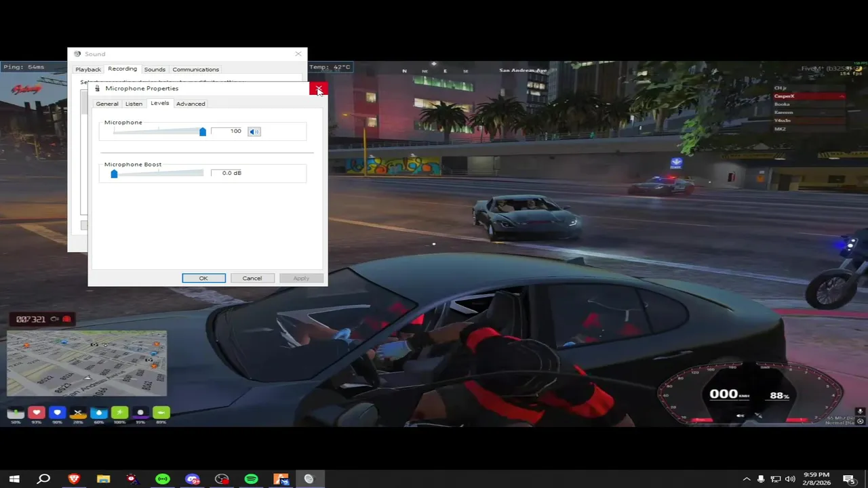The image size is (868, 488).
Task: Click the speedometer gauge in the game HUD
Action: [750, 395]
